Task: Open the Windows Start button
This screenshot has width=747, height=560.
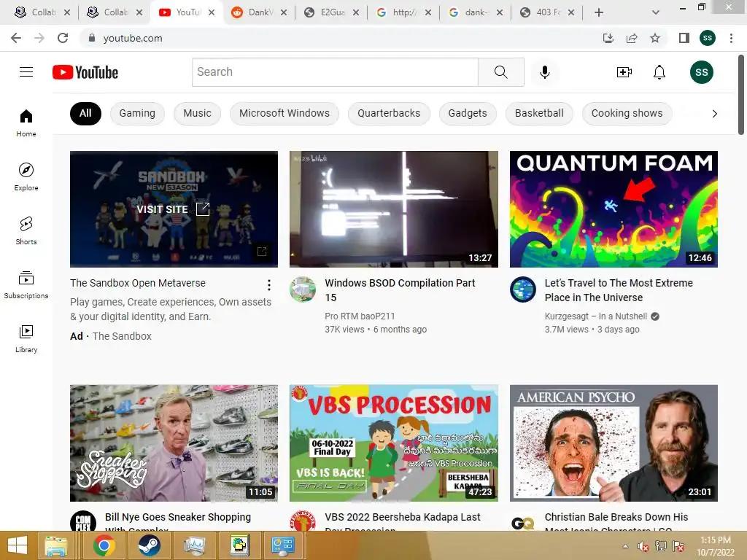Action: (18, 545)
